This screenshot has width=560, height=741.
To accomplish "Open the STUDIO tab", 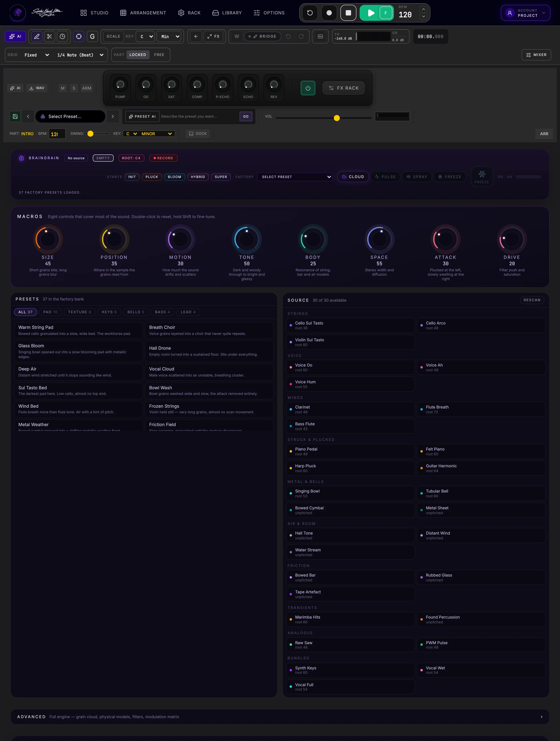I will 94,13.
